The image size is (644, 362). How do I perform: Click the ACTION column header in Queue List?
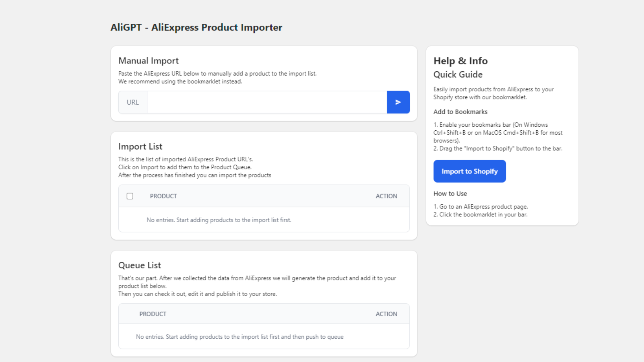click(386, 314)
